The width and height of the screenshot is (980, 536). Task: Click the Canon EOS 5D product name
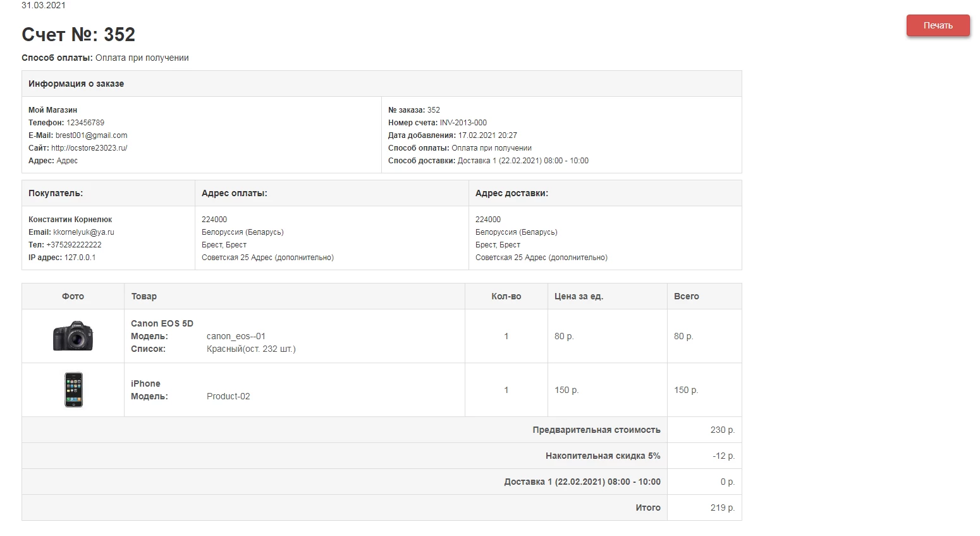(x=162, y=323)
